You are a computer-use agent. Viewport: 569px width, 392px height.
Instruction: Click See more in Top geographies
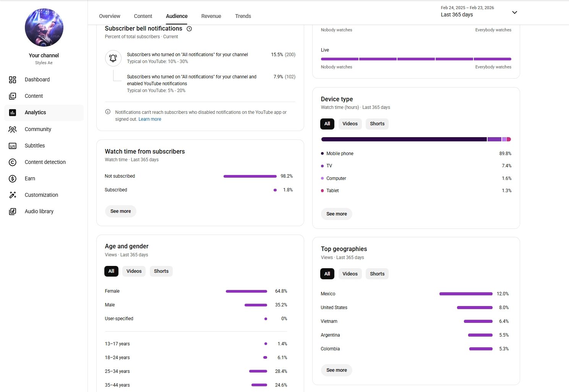(336, 370)
